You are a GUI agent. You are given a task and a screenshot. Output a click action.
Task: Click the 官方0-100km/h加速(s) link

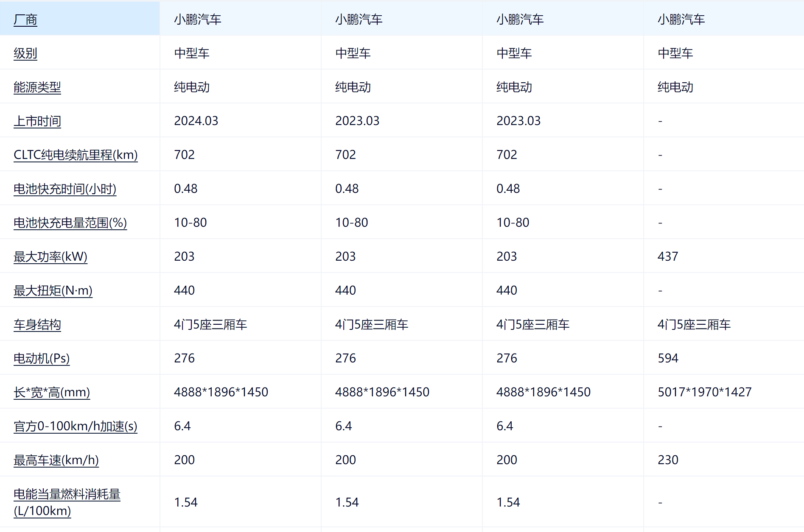pyautogui.click(x=76, y=426)
